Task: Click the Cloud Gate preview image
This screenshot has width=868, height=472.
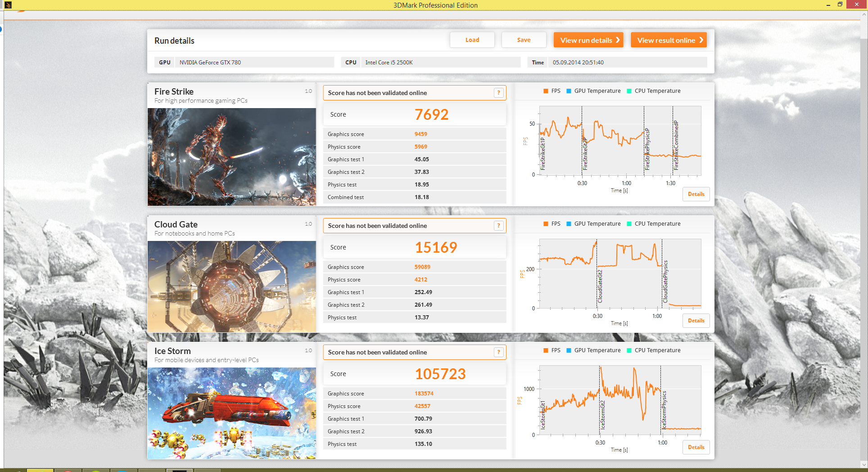Action: point(232,286)
